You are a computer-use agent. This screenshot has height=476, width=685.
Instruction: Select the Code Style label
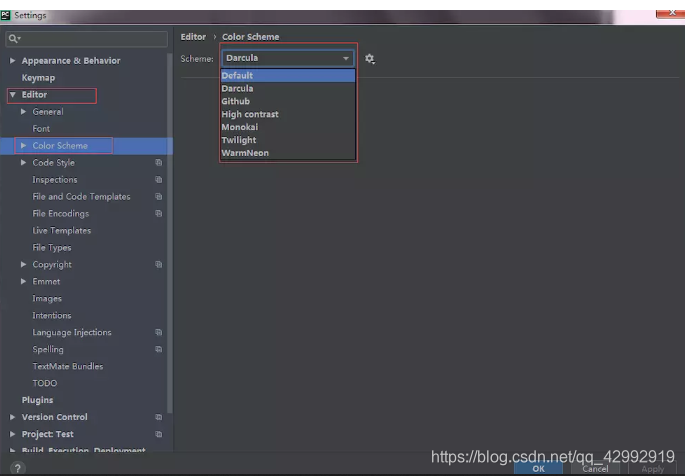[53, 163]
